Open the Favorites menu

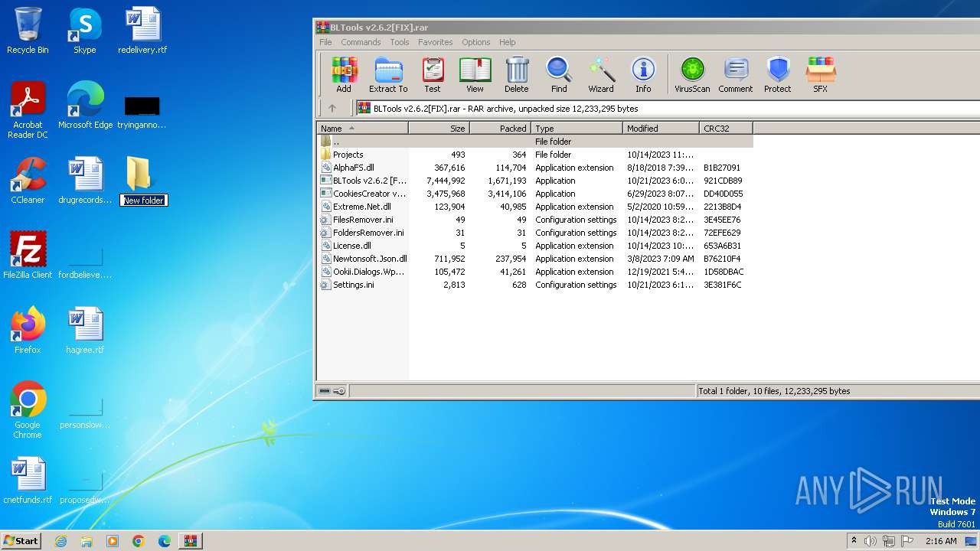coord(436,42)
